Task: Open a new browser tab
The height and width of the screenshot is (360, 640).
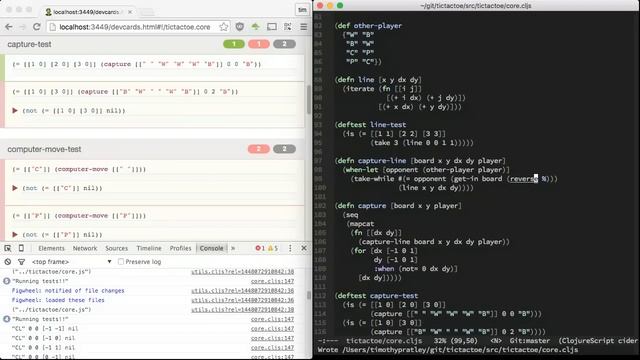Action: (x=147, y=12)
